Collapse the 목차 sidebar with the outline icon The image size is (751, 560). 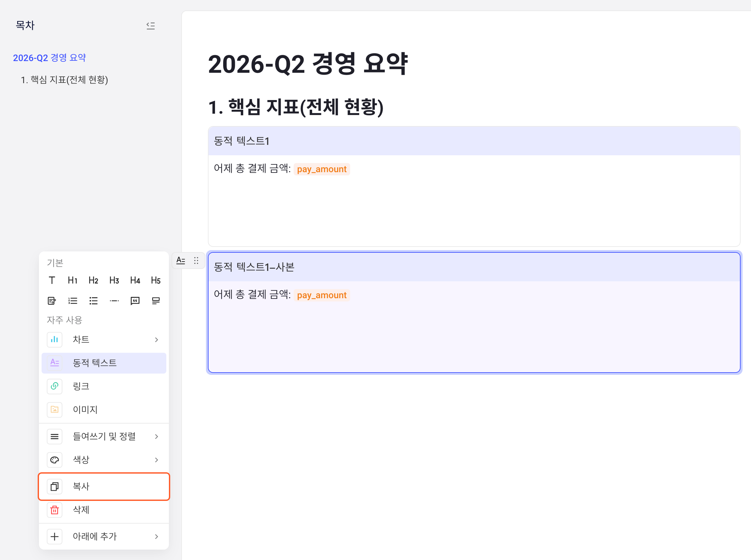coord(150,26)
